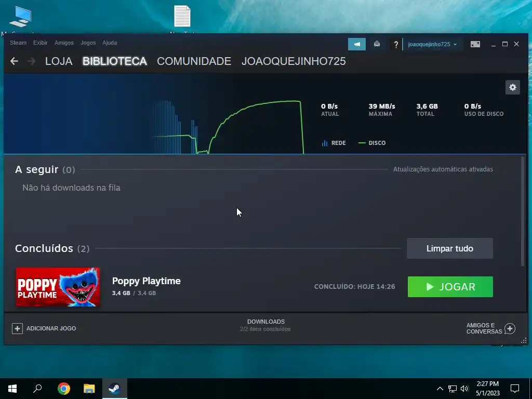Viewport: 532px width, 399px height.
Task: Click the 3,6 GB TOTAL stat
Action: [427, 110]
